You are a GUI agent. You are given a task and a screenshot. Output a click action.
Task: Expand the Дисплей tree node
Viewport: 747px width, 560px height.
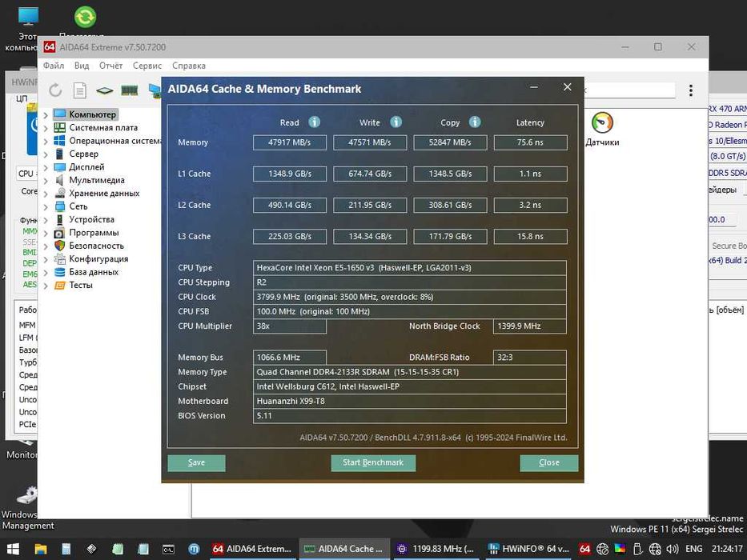(x=46, y=168)
